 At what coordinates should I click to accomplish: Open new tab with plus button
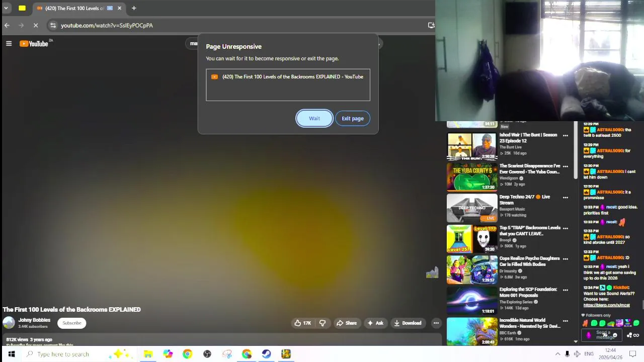point(134,8)
